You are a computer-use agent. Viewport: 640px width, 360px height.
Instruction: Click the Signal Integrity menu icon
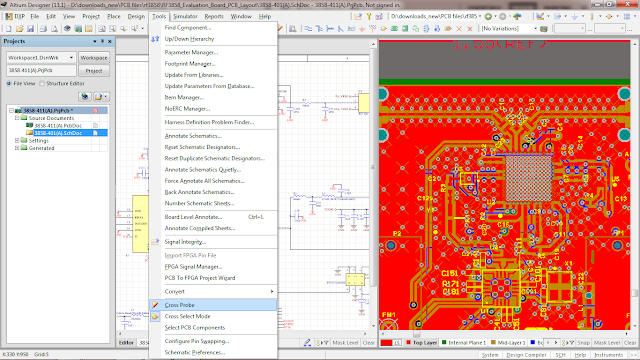(x=155, y=242)
